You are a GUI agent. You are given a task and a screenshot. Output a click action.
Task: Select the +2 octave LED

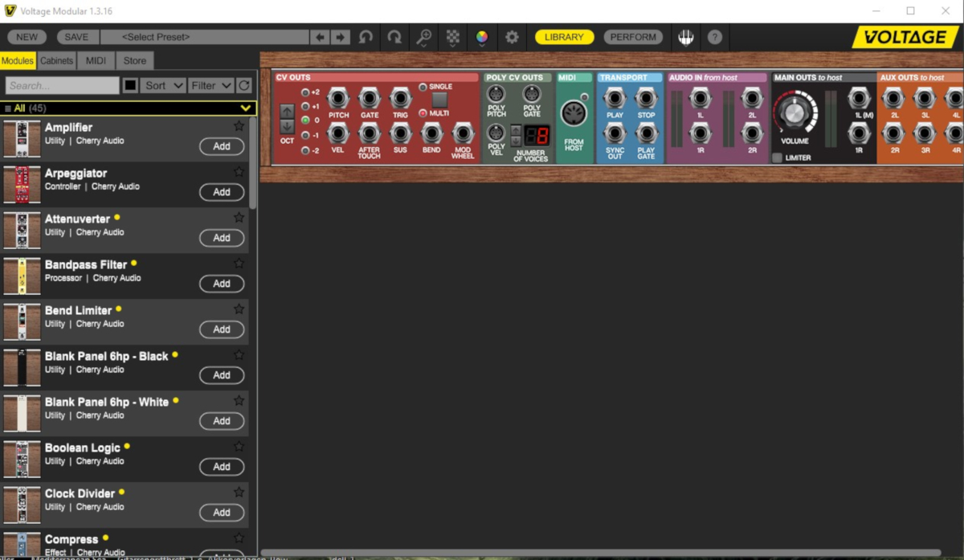pos(305,92)
